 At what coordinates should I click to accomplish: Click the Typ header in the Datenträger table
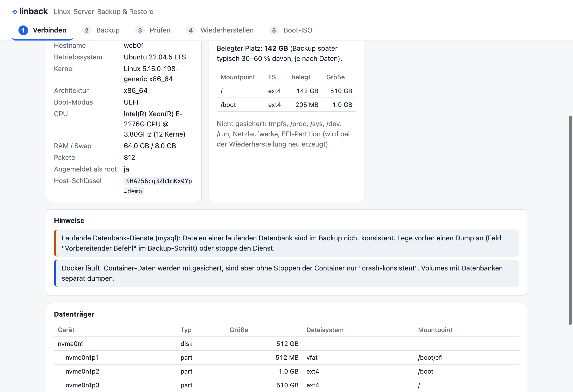pyautogui.click(x=186, y=330)
